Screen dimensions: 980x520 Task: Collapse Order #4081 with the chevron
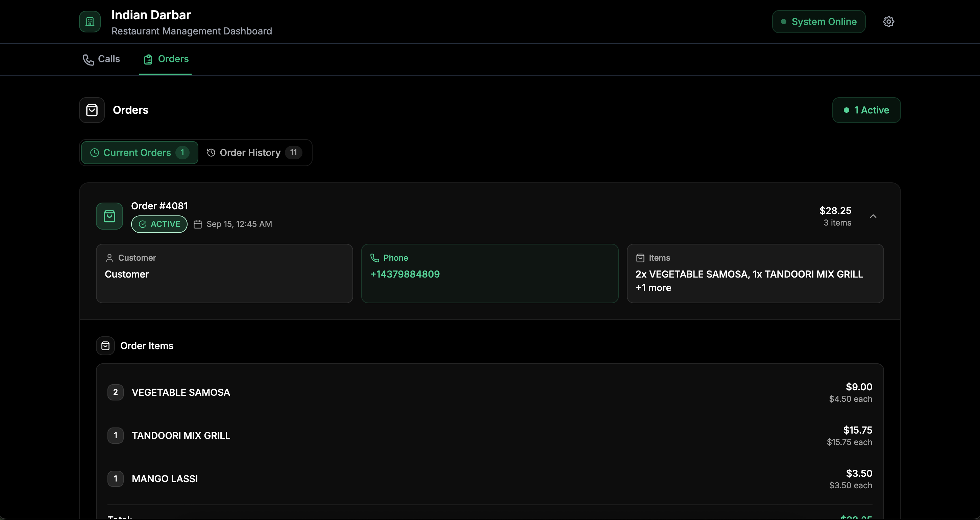point(873,216)
